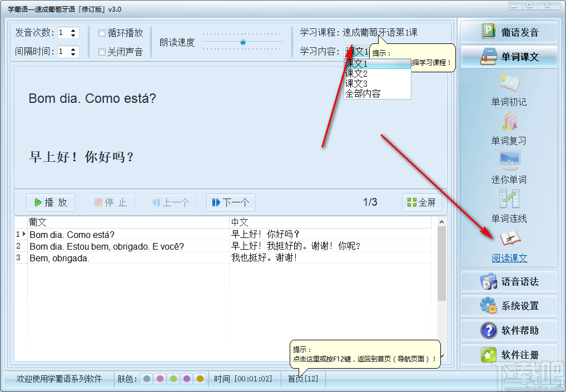Screen dimensions: 566x392
Task: Click the 时间 [00:01:02] status entry
Action: click(242, 379)
